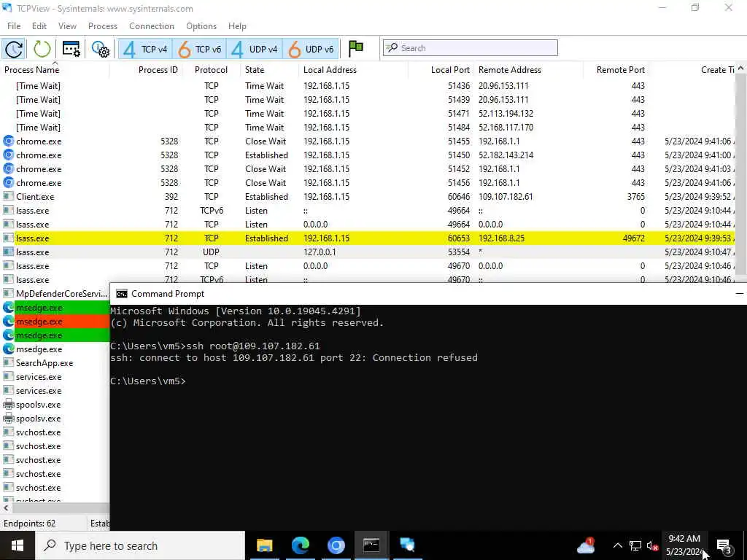Image resolution: width=747 pixels, height=560 pixels.
Task: Click the network tray icon
Action: click(x=635, y=545)
